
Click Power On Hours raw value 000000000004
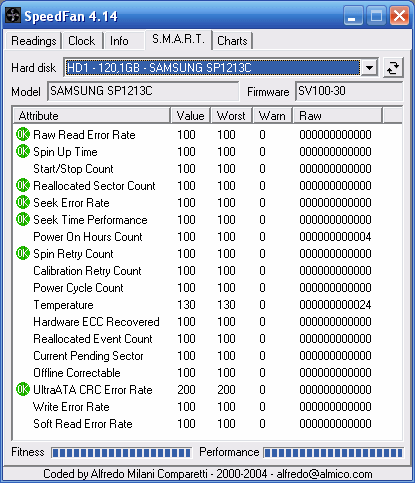pyautogui.click(x=335, y=237)
